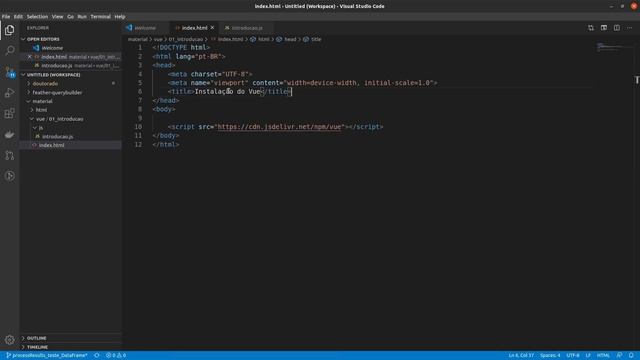Image resolution: width=640 pixels, height=360 pixels.
Task: Collapse the vue / 01_introducao folder
Action: [60, 119]
